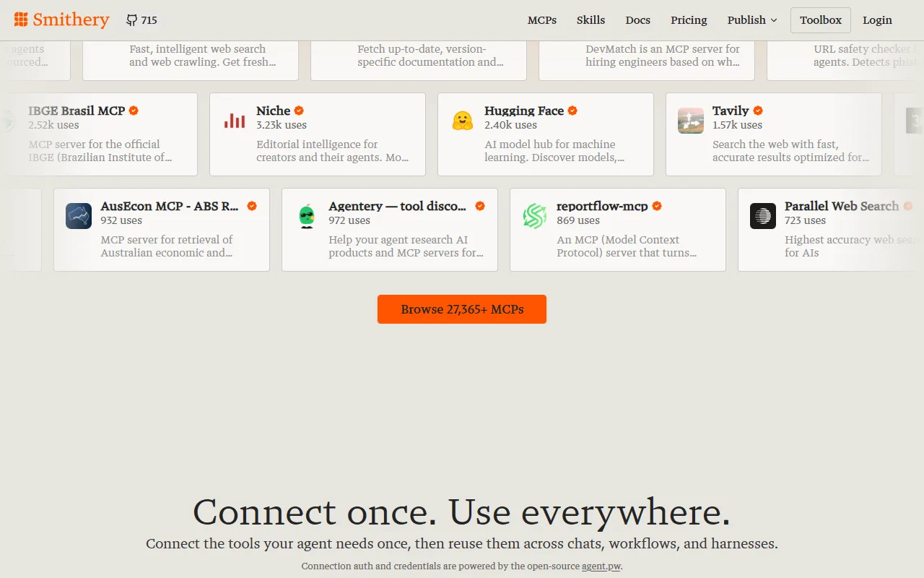Open the Docs navigation link
This screenshot has width=924, height=578.
pos(638,20)
